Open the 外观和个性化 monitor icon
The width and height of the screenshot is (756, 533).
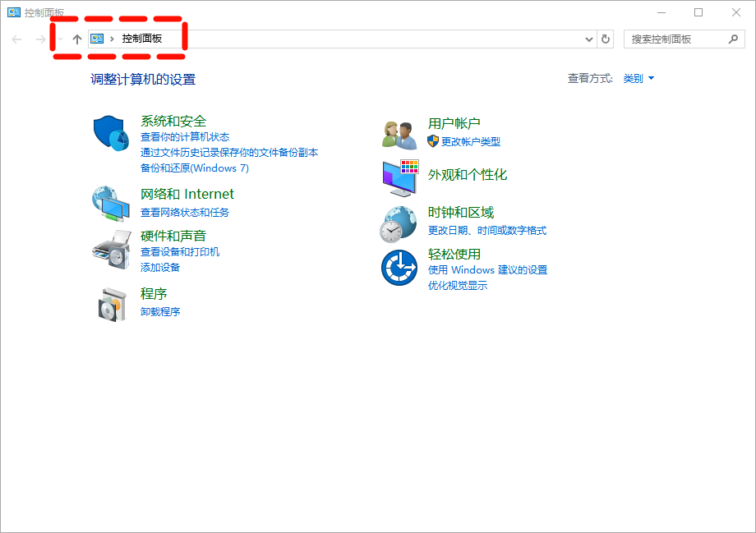pyautogui.click(x=401, y=178)
